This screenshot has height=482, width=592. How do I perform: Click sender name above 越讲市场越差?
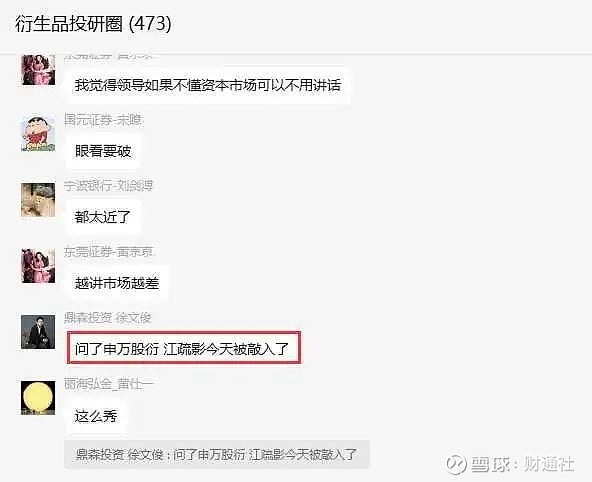pyautogui.click(x=108, y=252)
